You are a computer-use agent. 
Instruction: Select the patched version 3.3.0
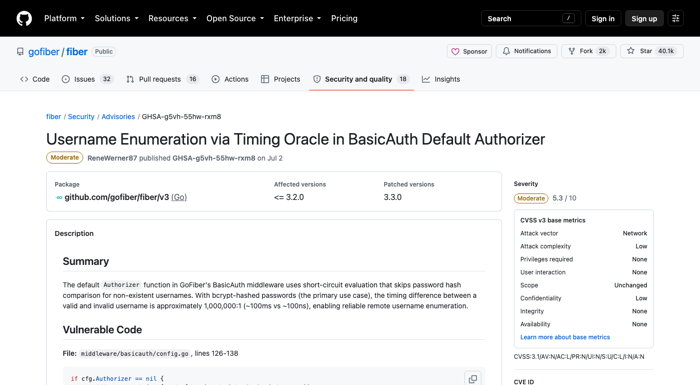[392, 197]
